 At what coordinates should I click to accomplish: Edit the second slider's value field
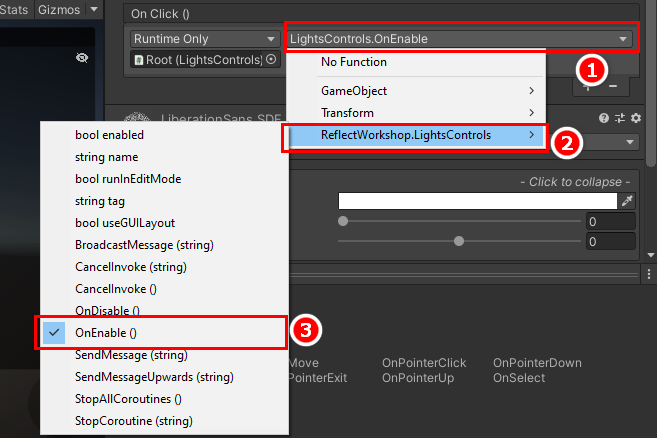coord(610,241)
